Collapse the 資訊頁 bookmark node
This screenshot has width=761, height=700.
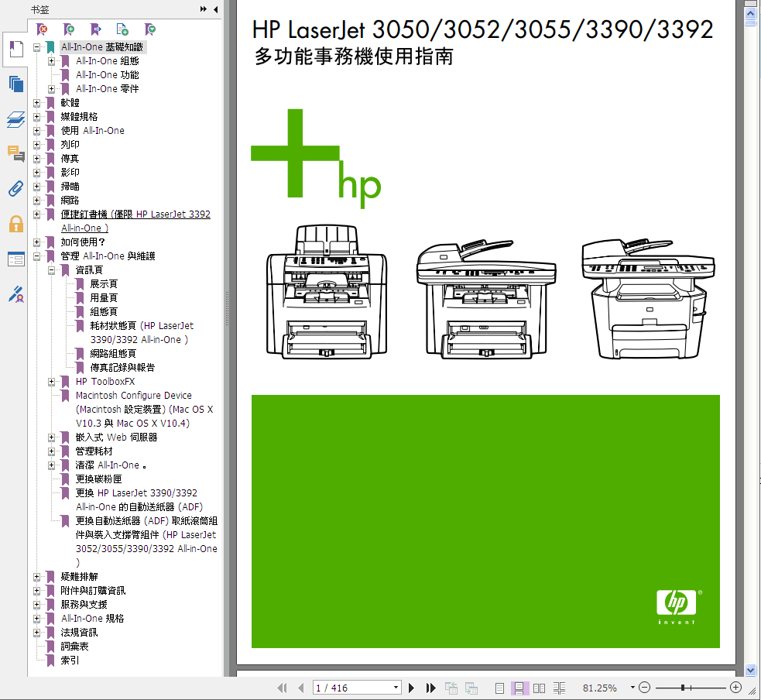(51, 270)
